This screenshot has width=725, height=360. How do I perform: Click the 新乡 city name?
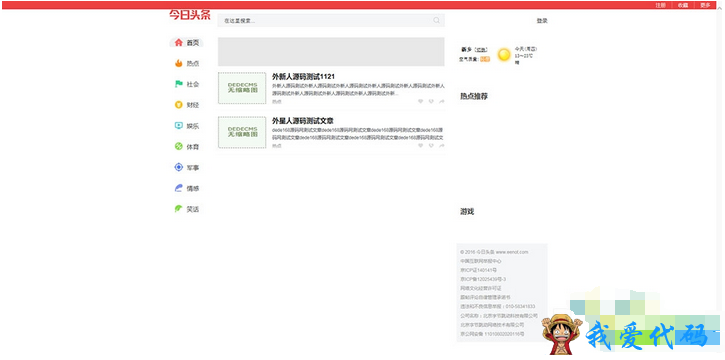pos(467,49)
